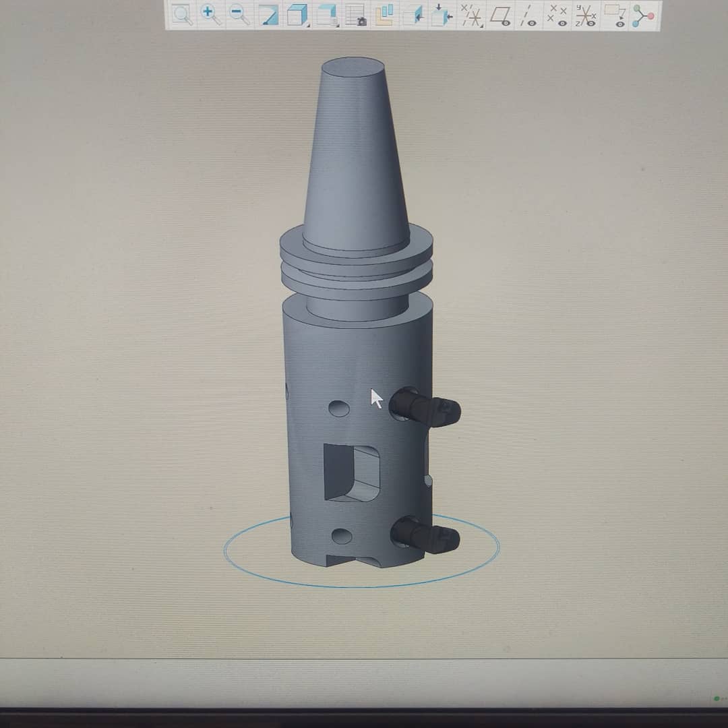This screenshot has width=728, height=728.
Task: Toggle datum axis display visibility
Action: point(529,15)
